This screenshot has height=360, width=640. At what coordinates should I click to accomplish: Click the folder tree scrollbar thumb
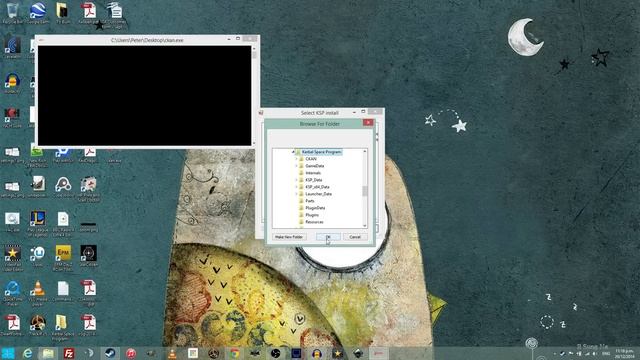[365, 191]
